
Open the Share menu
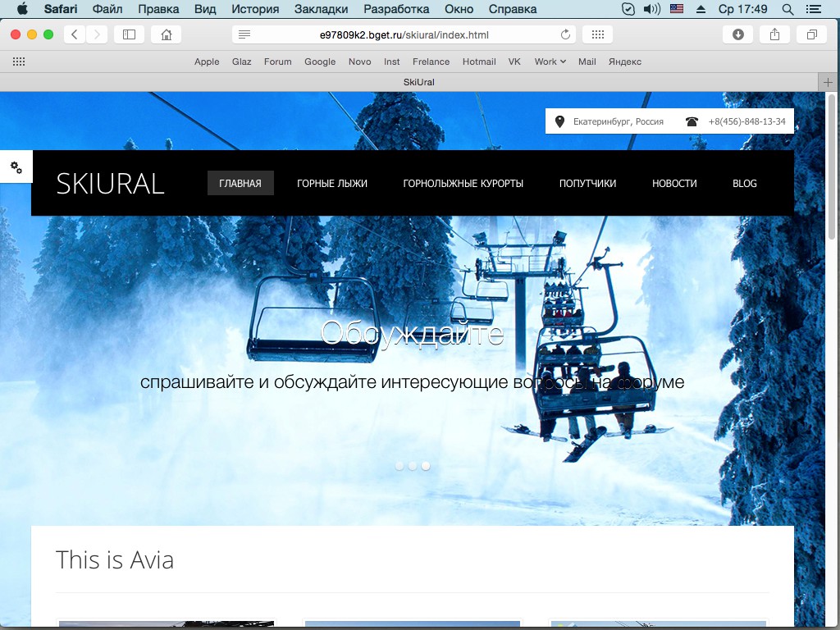(774, 34)
